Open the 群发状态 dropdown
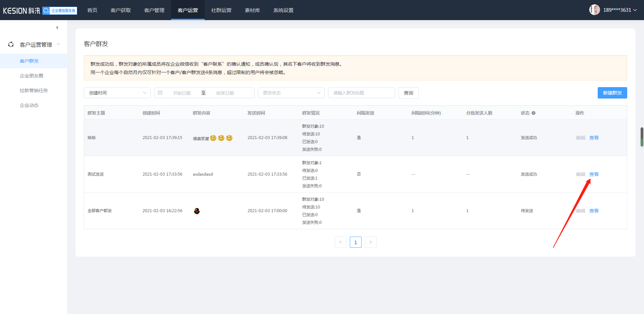Image resolution: width=644 pixels, height=314 pixels. coord(291,93)
